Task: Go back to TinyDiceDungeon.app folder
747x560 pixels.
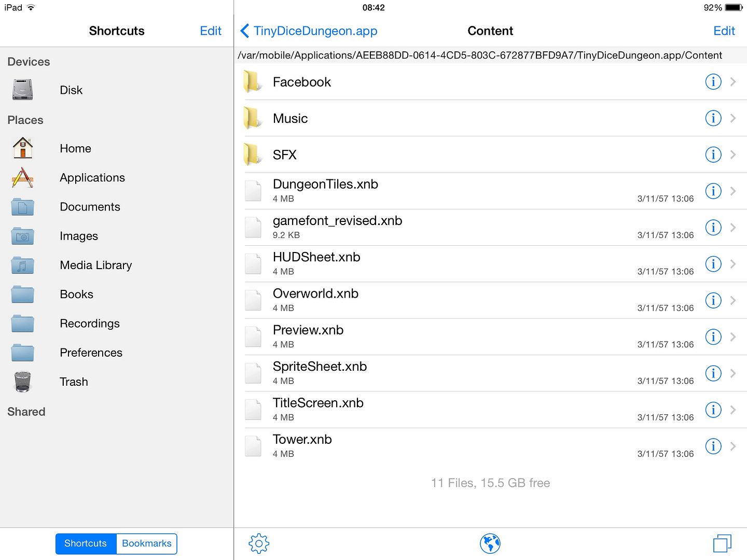Action: click(309, 31)
